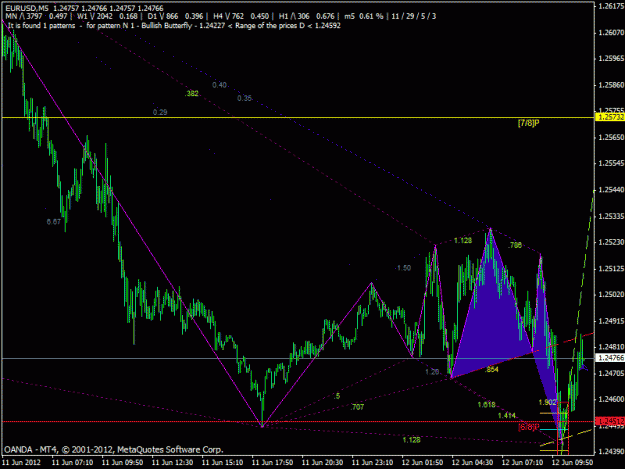Image resolution: width=625 pixels, height=469 pixels.
Task: Click the red 1.24512 price label
Action: [x=609, y=421]
